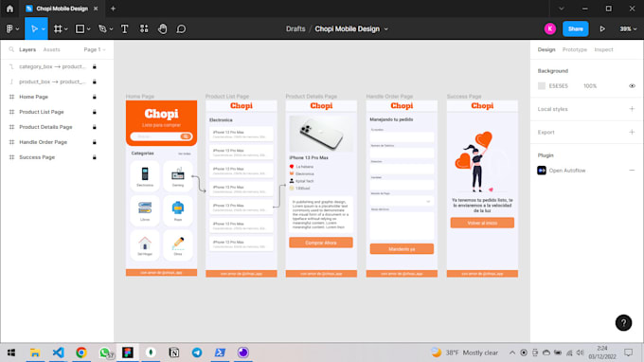Open Telegram from taskbar
This screenshot has height=362, width=644.
pyautogui.click(x=197, y=353)
